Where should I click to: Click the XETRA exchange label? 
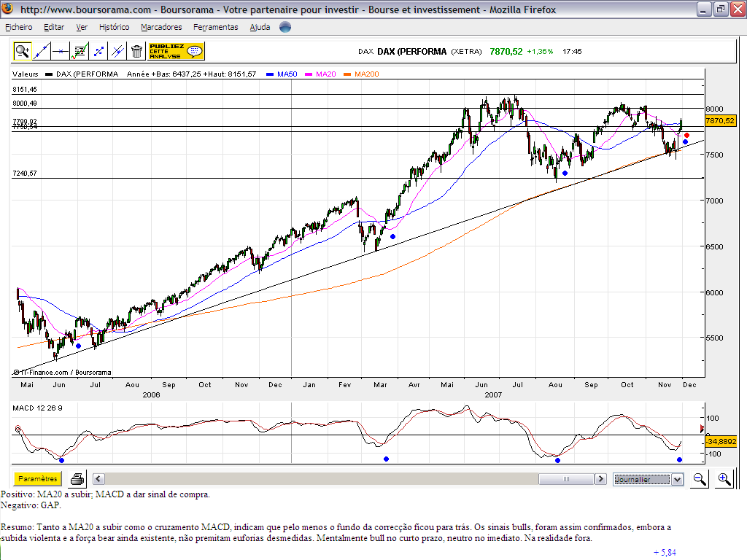[x=466, y=52]
